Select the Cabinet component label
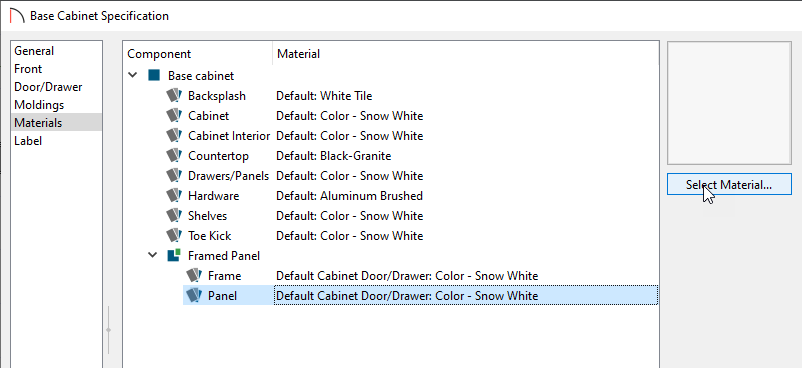Image resolution: width=802 pixels, height=368 pixels. pos(209,116)
